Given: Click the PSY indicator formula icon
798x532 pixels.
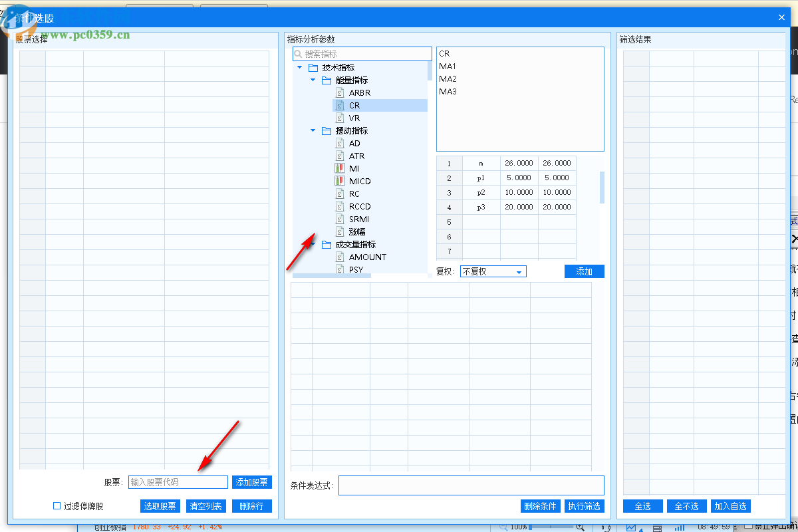Looking at the screenshot, I should point(340,269).
